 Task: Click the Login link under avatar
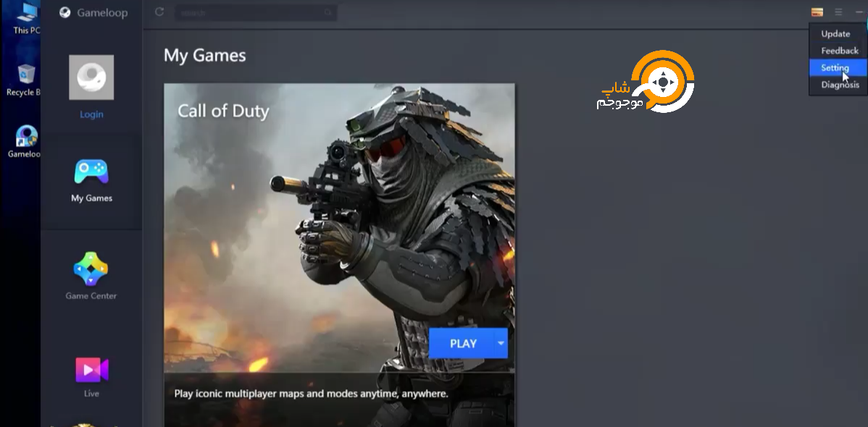pyautogui.click(x=91, y=114)
